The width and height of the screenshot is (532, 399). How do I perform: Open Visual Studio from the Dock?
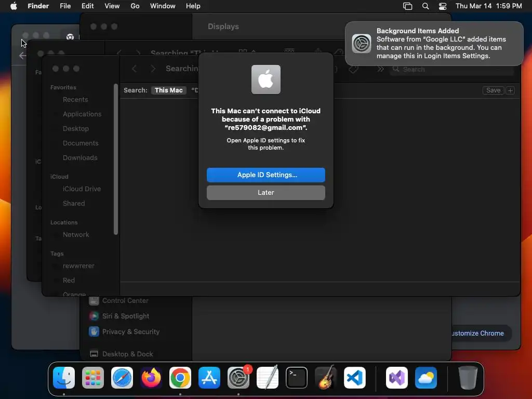(x=396, y=378)
